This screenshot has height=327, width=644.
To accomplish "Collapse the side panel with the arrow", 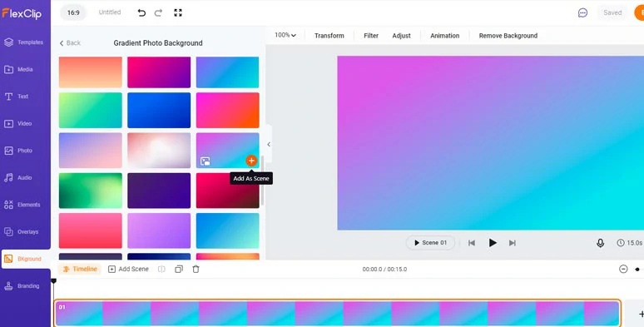I will (269, 144).
